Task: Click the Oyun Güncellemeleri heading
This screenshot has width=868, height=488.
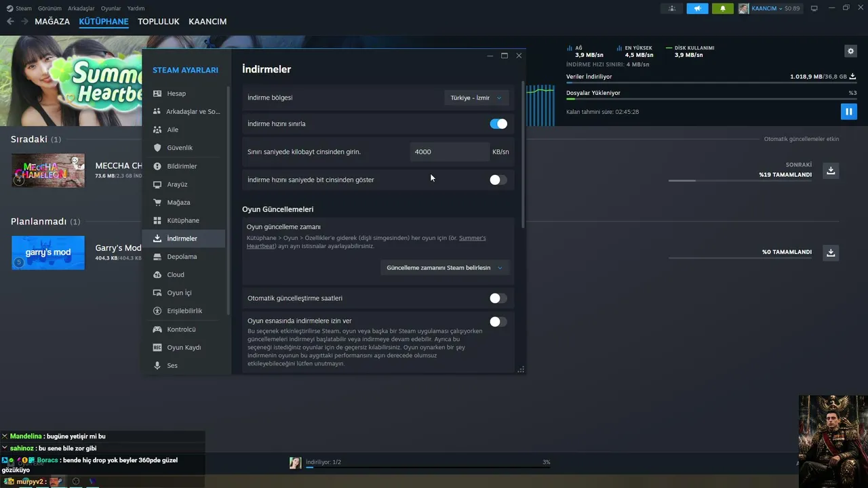Action: [278, 209]
